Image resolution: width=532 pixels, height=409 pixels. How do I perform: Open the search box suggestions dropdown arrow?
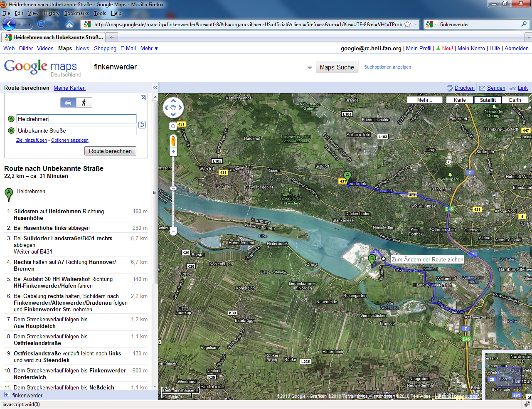(310, 67)
